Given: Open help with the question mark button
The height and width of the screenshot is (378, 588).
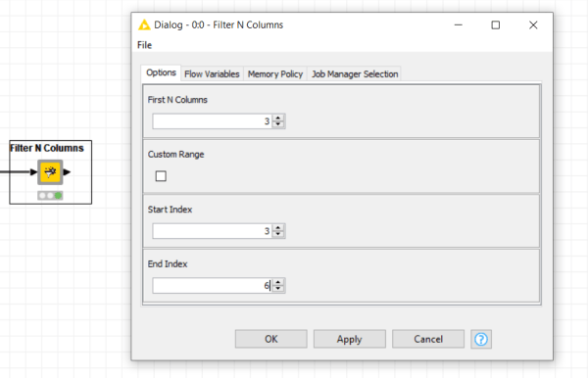Looking at the screenshot, I should tap(481, 339).
